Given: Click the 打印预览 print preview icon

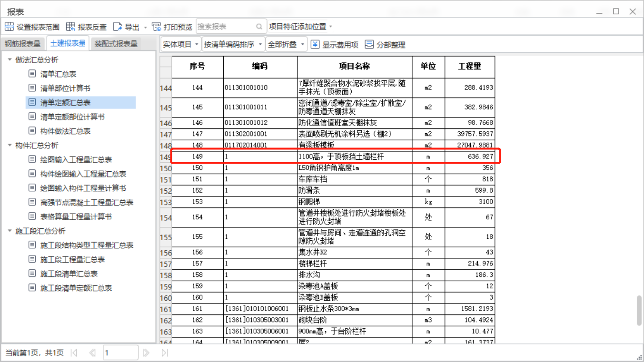Looking at the screenshot, I should click(x=156, y=27).
